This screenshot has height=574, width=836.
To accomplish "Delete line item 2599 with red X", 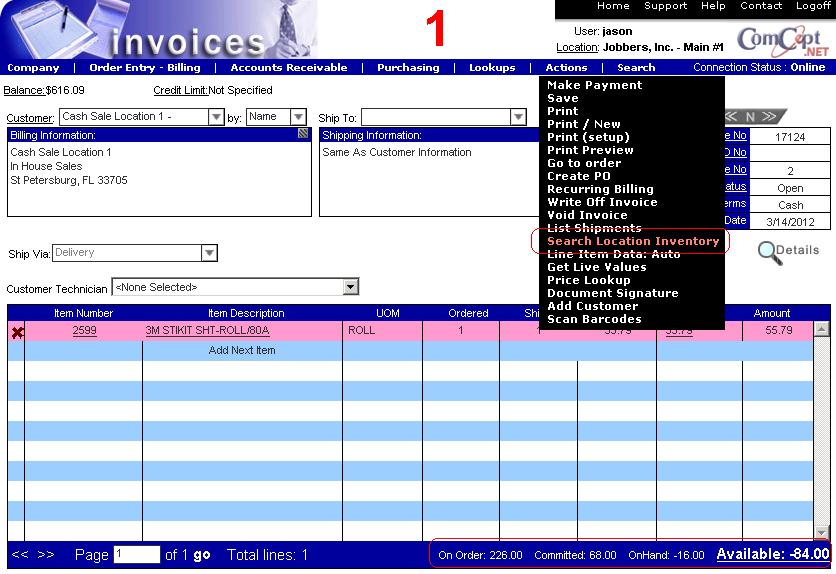I will tap(17, 331).
